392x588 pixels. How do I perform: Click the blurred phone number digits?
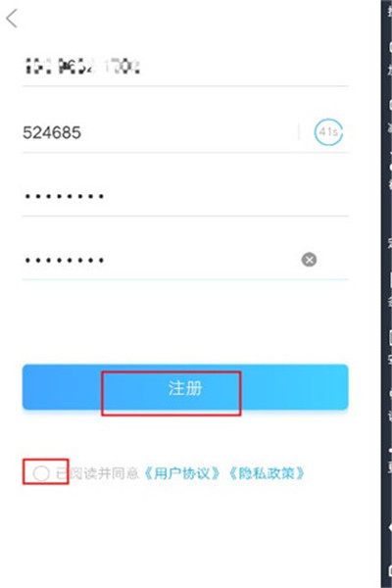pyautogui.click(x=82, y=68)
